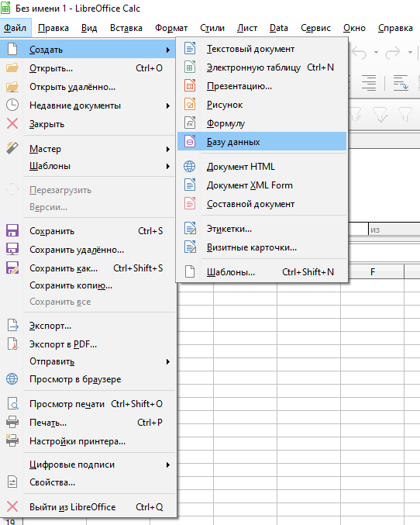Open the Сервис menu
Screen dimensions: 420x525
(315, 28)
